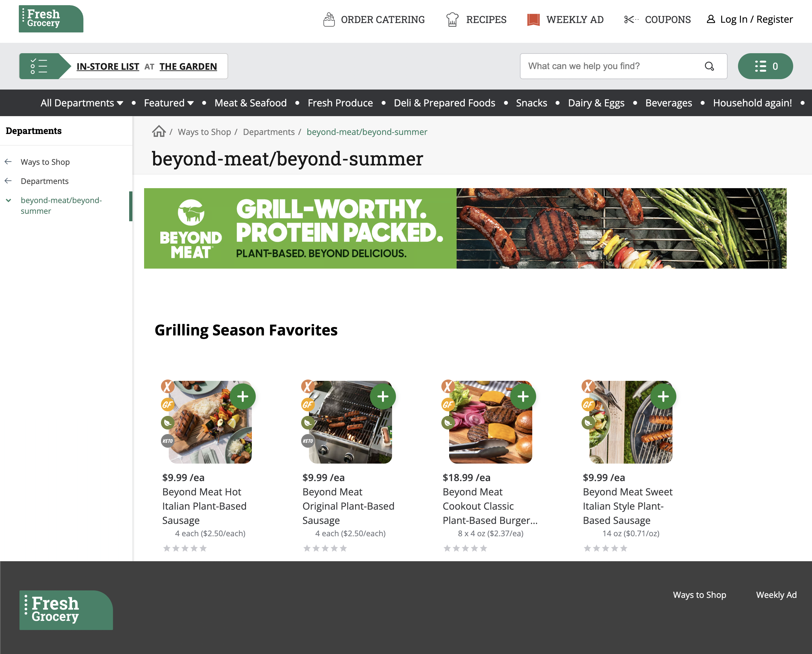Screen dimensions: 812x654
Task: Click the Departments breadcrumb link
Action: [x=268, y=131]
